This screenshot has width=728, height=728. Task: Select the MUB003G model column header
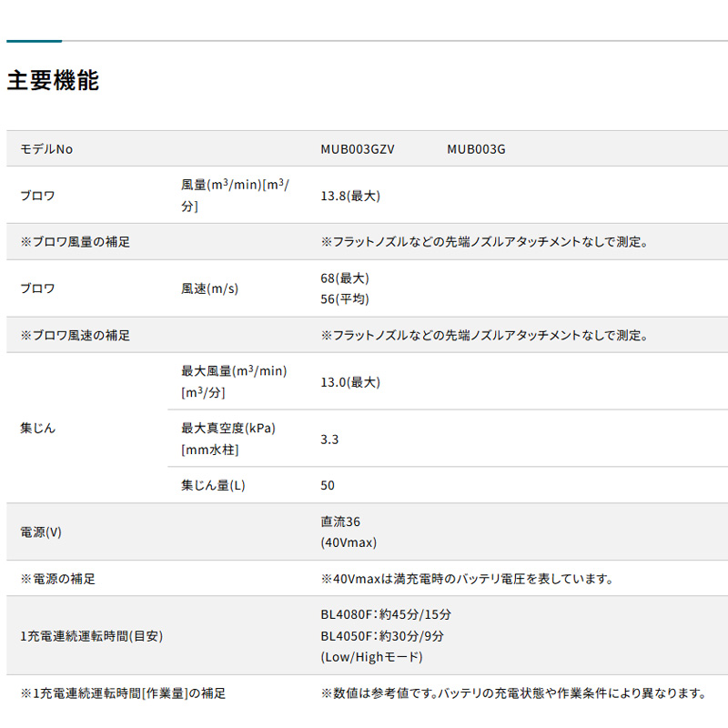point(476,149)
